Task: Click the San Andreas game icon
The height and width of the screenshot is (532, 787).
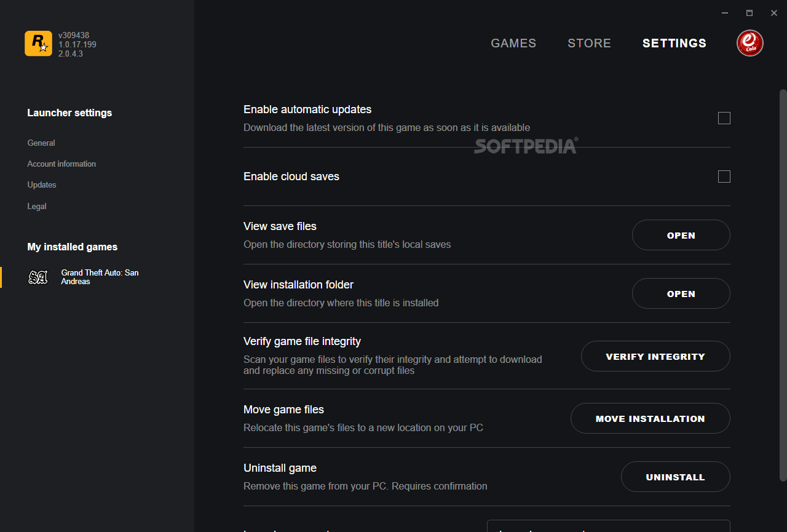Action: [x=38, y=277]
